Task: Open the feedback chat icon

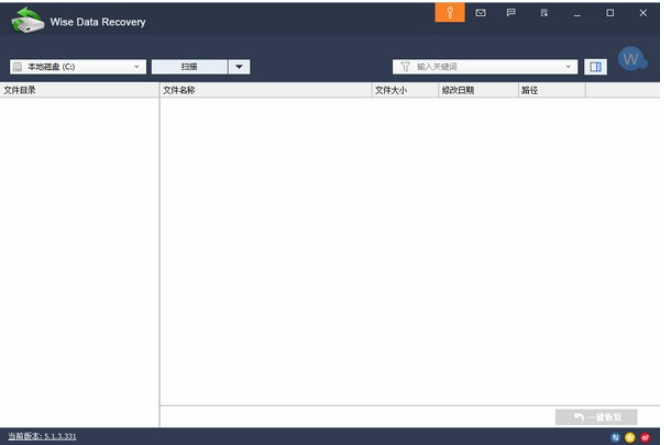Action: [511, 13]
